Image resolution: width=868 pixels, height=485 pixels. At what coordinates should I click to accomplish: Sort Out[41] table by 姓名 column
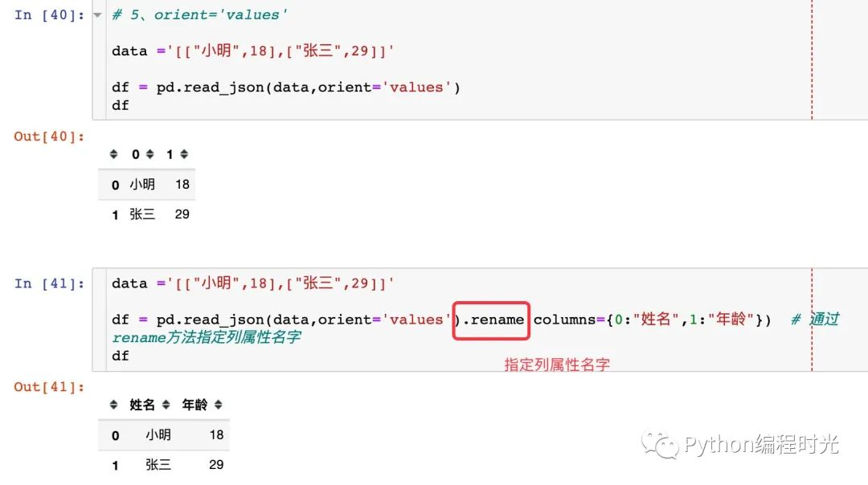tap(166, 405)
